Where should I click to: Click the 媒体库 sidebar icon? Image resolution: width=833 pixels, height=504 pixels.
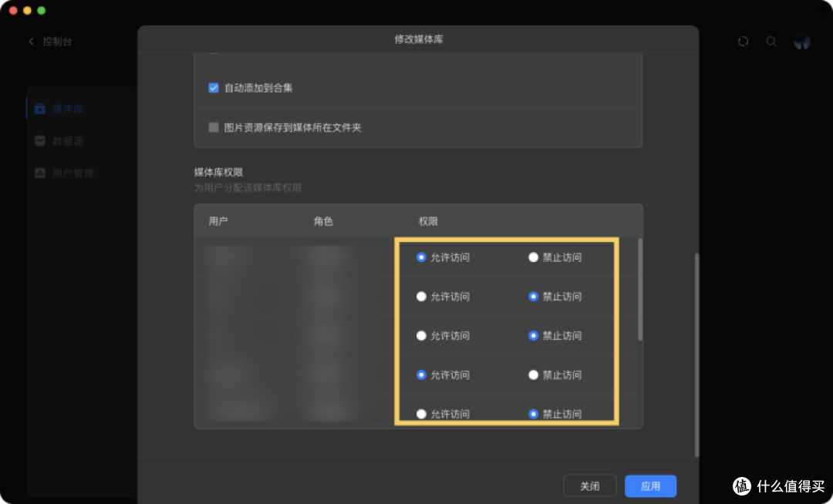[x=40, y=109]
